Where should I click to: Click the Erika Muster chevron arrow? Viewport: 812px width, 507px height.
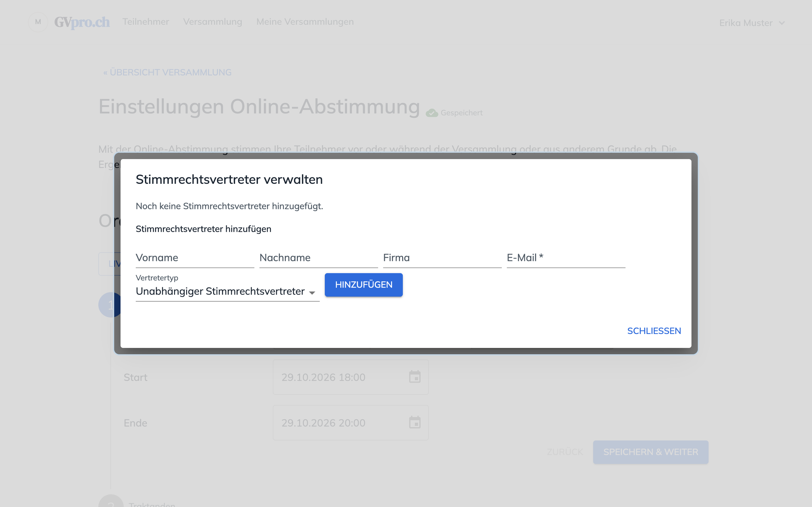(x=782, y=23)
